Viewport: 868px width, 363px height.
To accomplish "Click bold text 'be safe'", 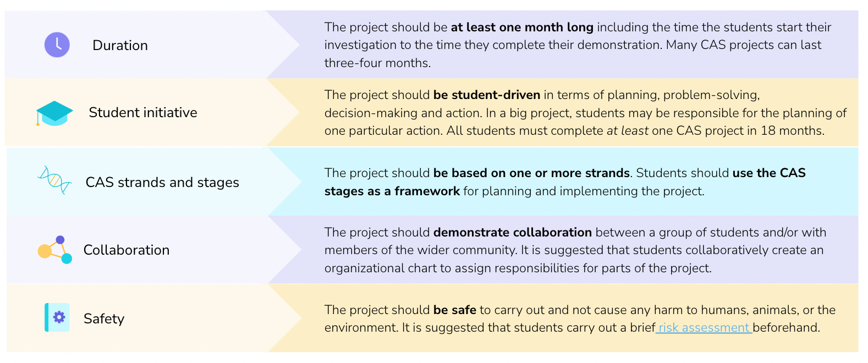I will (455, 310).
